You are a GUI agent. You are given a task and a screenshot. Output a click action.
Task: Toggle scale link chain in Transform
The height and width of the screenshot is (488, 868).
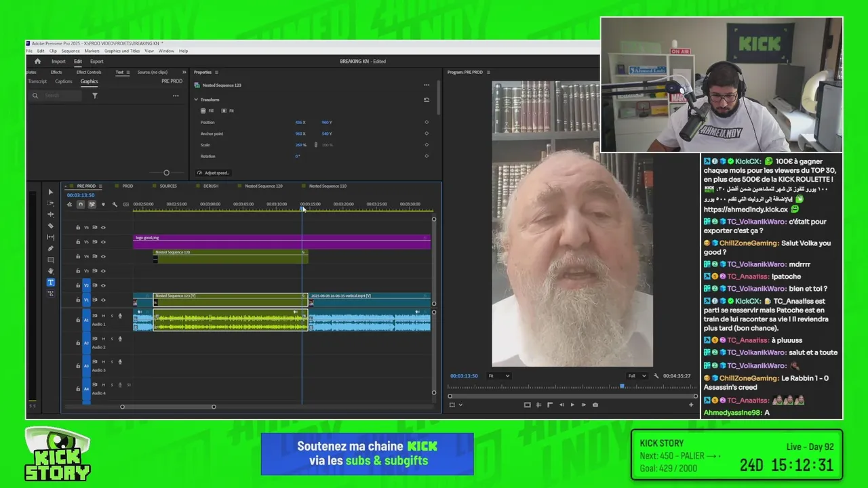(315, 145)
